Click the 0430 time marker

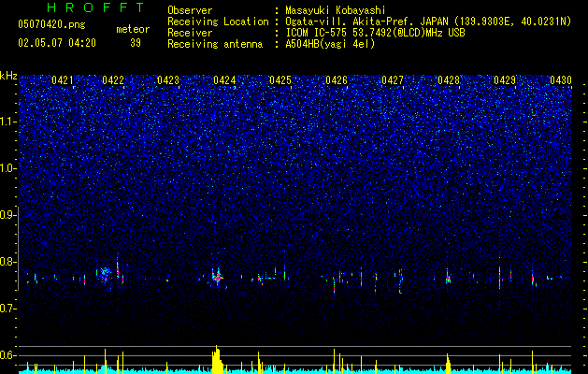pyautogui.click(x=560, y=80)
